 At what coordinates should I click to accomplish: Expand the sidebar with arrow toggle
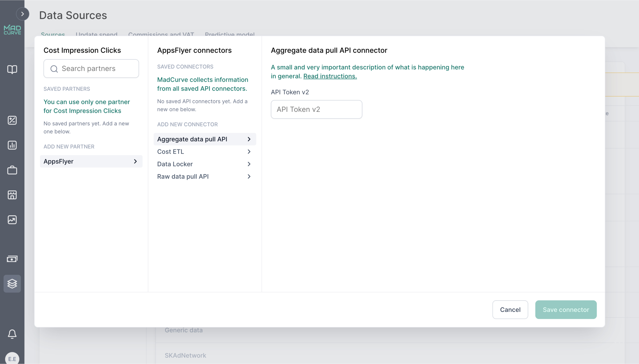pos(23,14)
